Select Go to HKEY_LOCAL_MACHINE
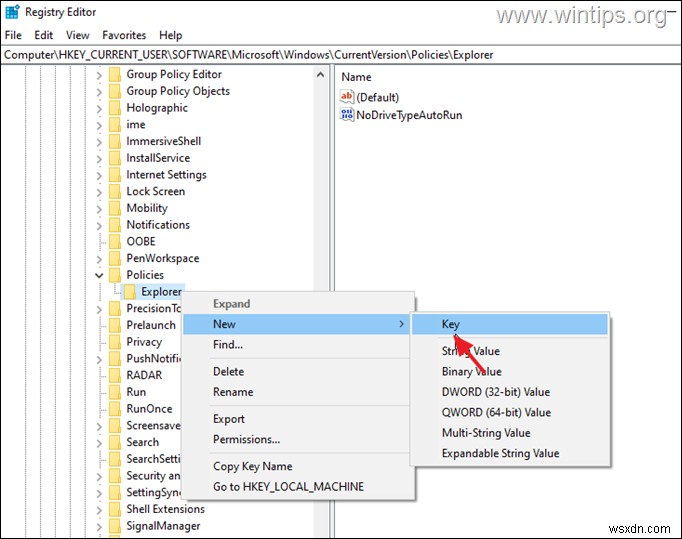Viewport: 682px width, 539px height. [296, 487]
